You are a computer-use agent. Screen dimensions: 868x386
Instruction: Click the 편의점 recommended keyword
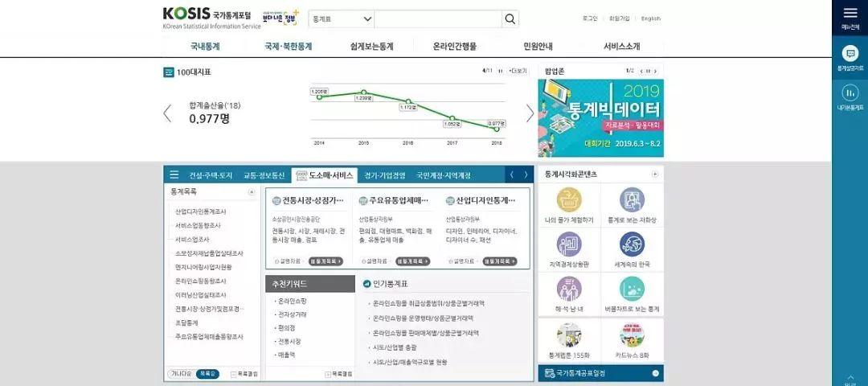pyautogui.click(x=286, y=328)
